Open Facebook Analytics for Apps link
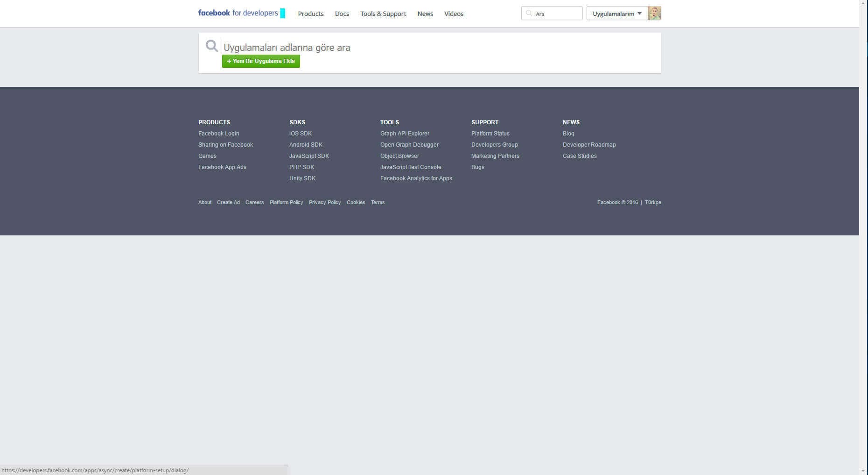868x475 pixels. (x=416, y=178)
